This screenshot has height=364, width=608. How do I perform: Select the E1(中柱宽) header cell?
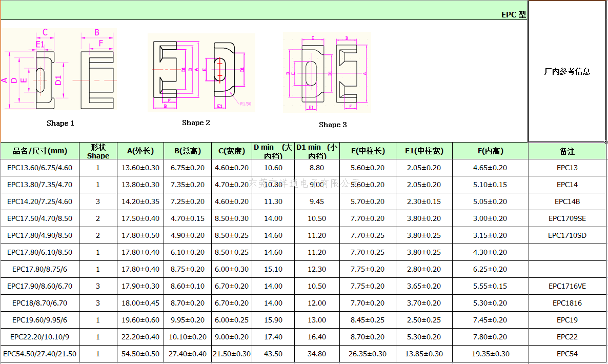(424, 151)
